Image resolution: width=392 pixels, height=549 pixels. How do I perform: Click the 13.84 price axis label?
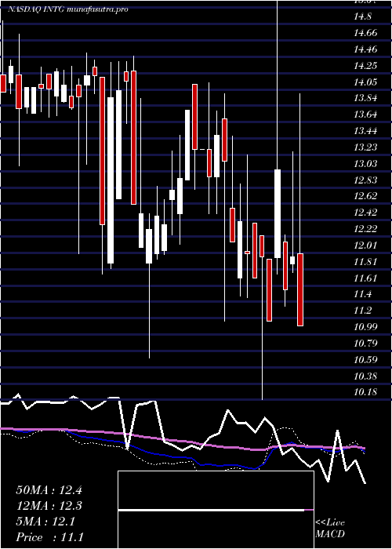click(366, 98)
